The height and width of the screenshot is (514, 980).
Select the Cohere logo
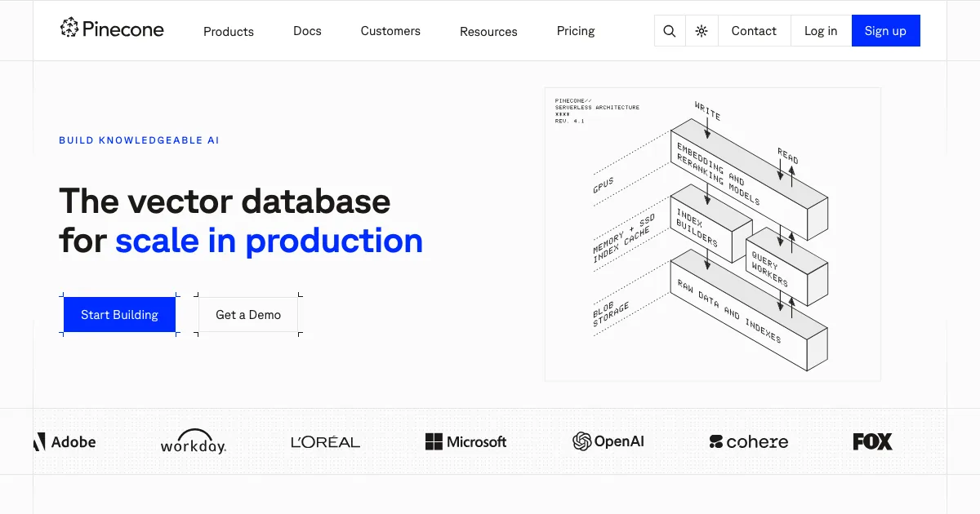click(749, 442)
